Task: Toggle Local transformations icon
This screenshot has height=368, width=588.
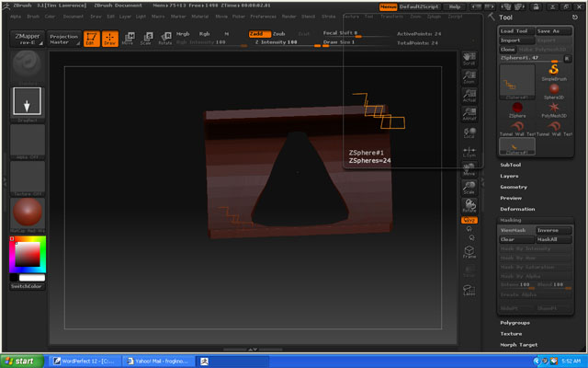Action: pos(469,132)
